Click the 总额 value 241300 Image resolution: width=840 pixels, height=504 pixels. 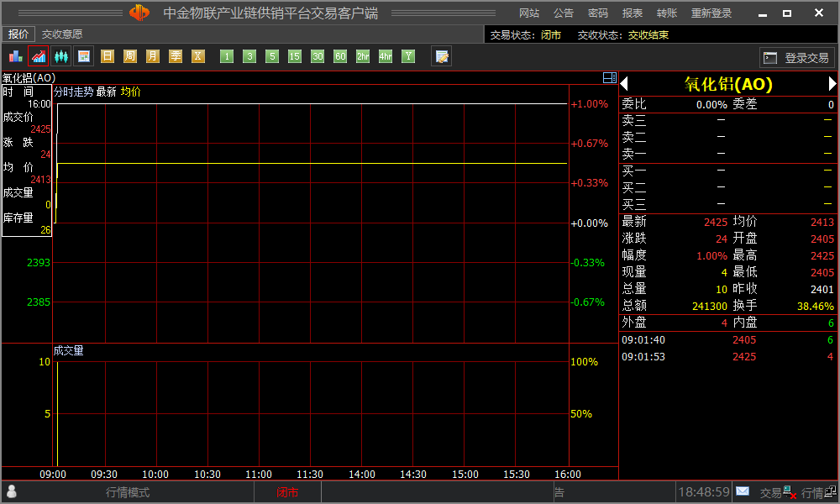[x=709, y=306]
